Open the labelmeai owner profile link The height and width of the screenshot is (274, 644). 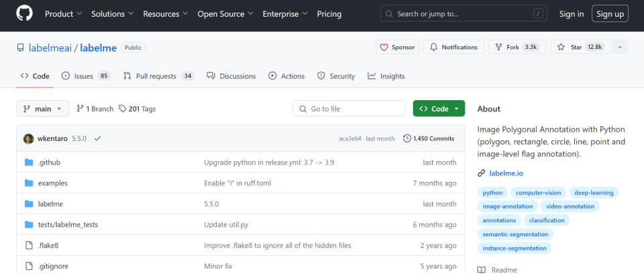50,48
